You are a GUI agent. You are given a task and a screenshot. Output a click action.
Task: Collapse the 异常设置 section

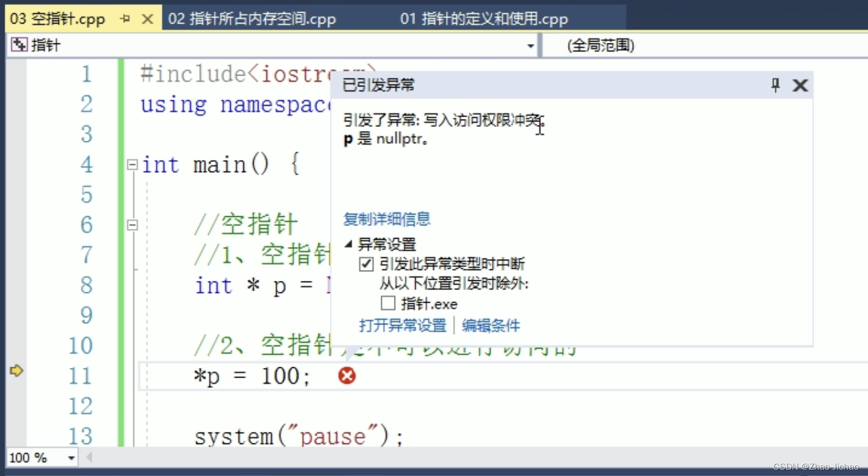coord(348,244)
